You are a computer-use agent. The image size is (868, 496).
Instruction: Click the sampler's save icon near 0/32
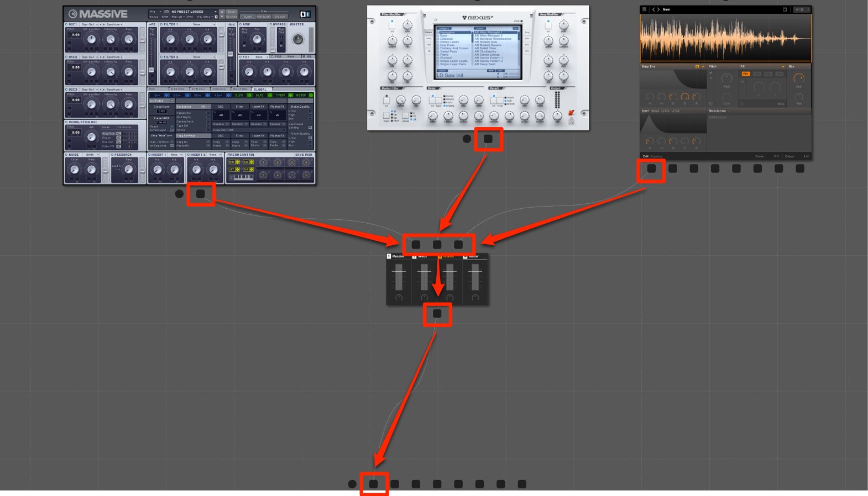pos(785,9)
